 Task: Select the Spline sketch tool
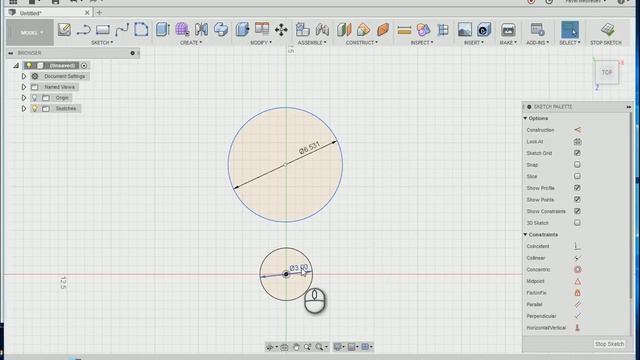[x=122, y=29]
